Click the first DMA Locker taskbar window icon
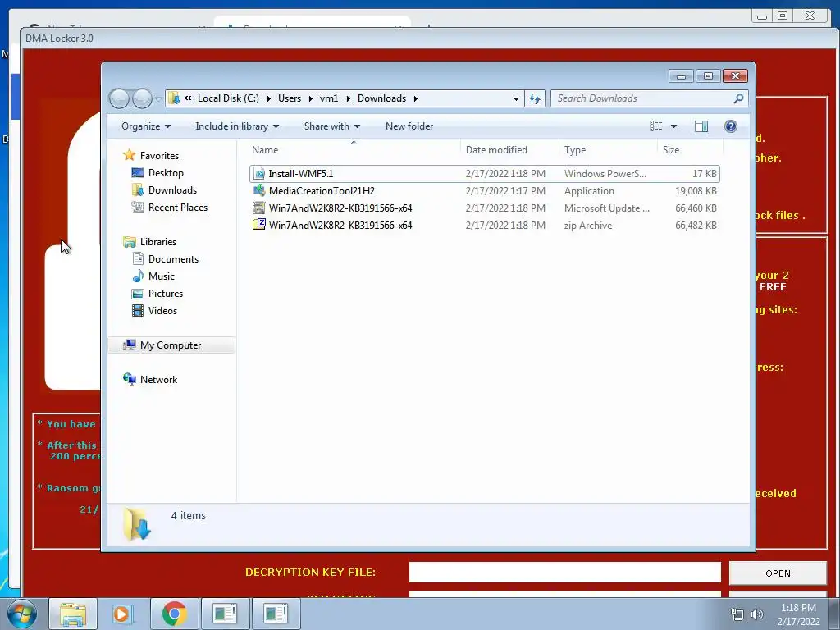The width and height of the screenshot is (840, 630). click(225, 614)
